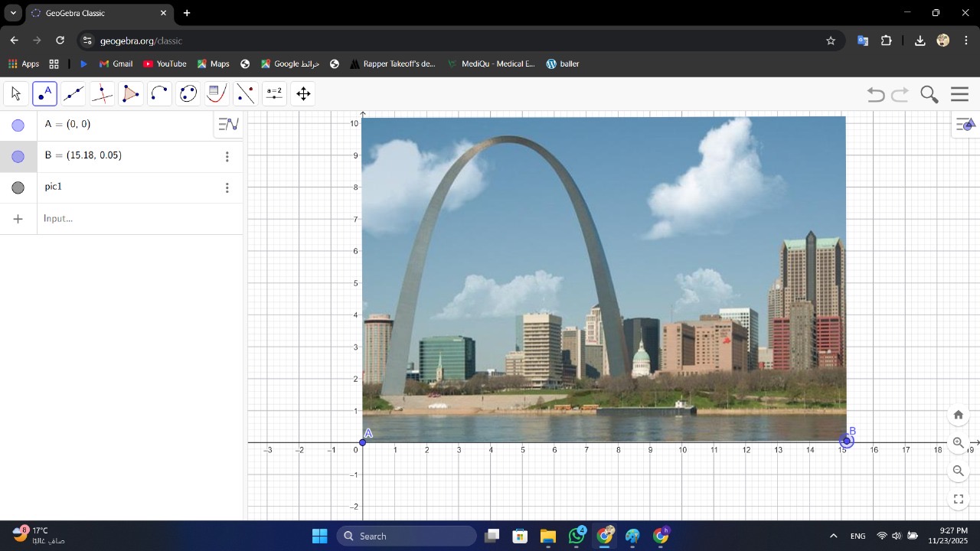
Task: Select the Move Graphics View tool
Action: click(x=303, y=93)
